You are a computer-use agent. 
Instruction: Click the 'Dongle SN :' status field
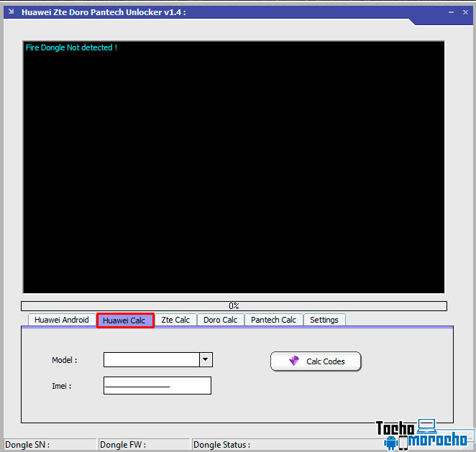pos(50,445)
